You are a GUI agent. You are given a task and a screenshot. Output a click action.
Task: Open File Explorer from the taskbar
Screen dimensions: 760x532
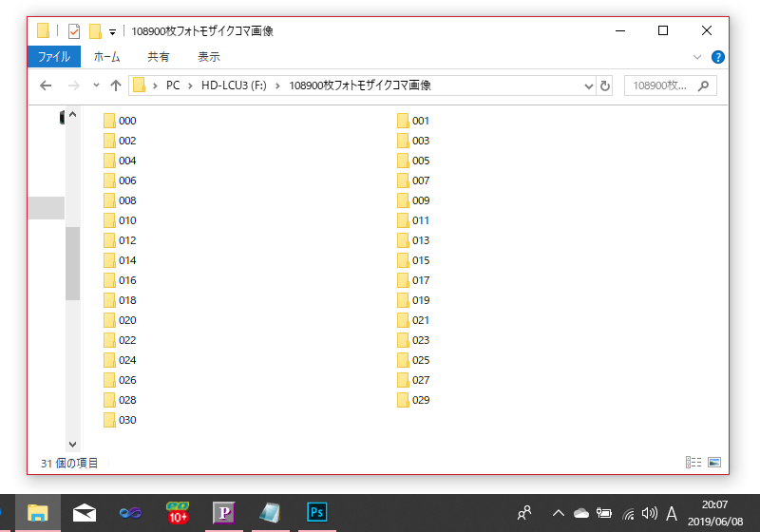[x=37, y=513]
